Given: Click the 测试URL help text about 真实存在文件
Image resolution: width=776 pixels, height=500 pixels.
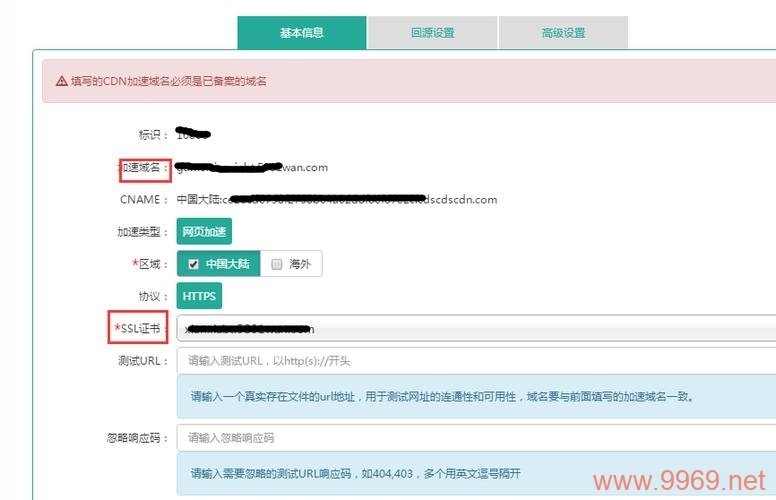Looking at the screenshot, I should (x=442, y=397).
